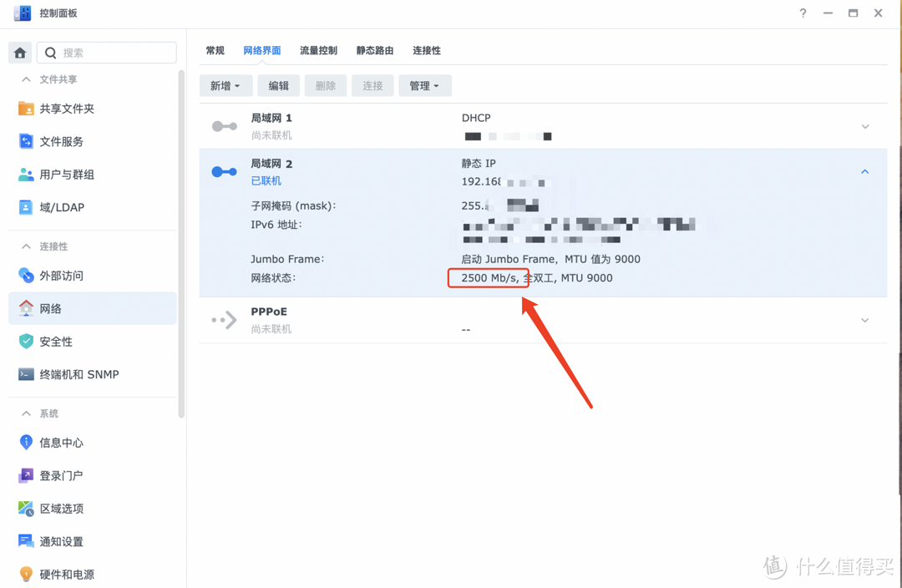Collapse the 系统 sidebar section
This screenshot has height=588, width=902.
(x=26, y=413)
